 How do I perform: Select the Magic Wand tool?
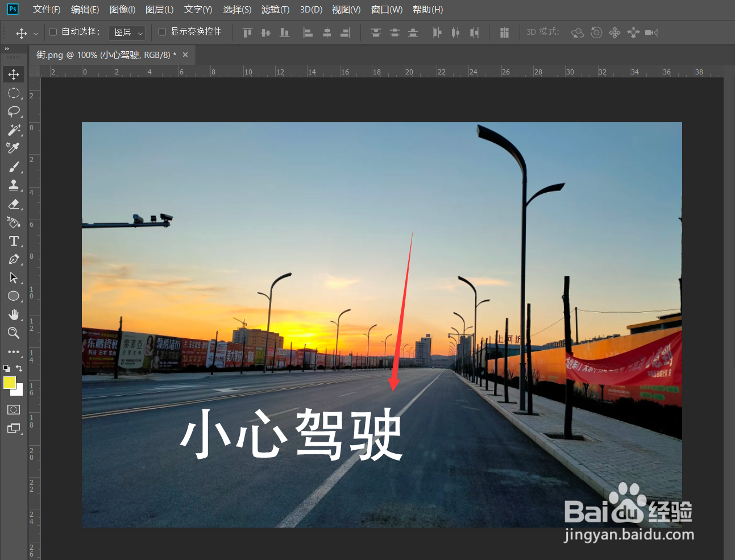[14, 130]
